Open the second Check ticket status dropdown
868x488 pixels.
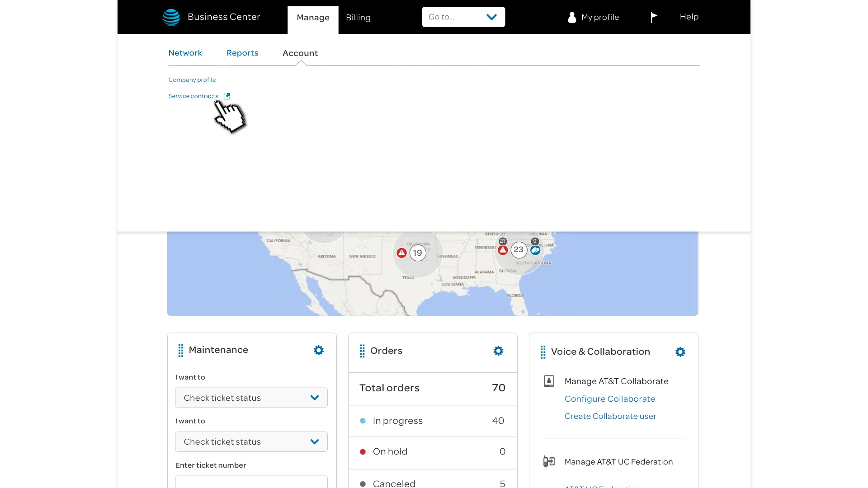coord(251,441)
